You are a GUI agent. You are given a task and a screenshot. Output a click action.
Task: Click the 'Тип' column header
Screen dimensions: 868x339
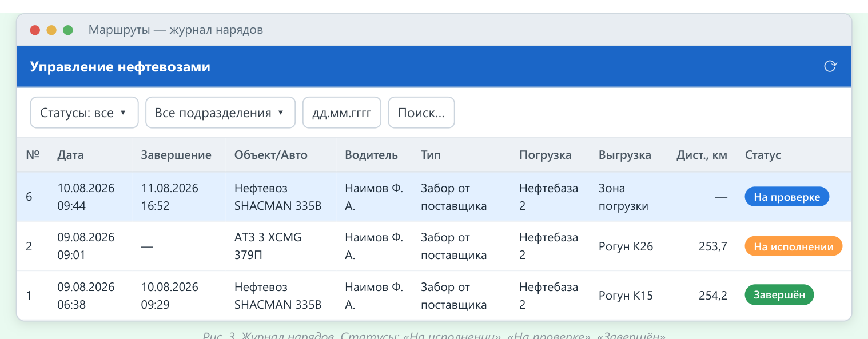coord(431,155)
